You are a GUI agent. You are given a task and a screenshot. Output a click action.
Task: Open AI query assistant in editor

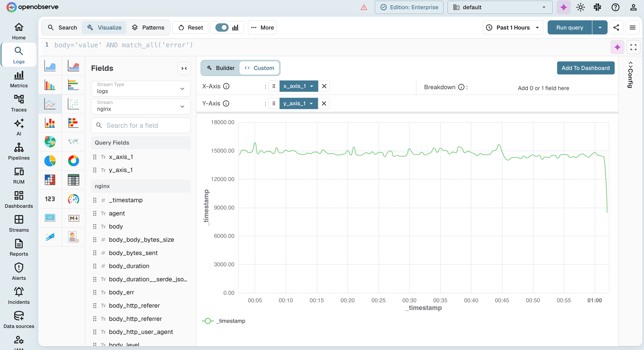click(617, 47)
